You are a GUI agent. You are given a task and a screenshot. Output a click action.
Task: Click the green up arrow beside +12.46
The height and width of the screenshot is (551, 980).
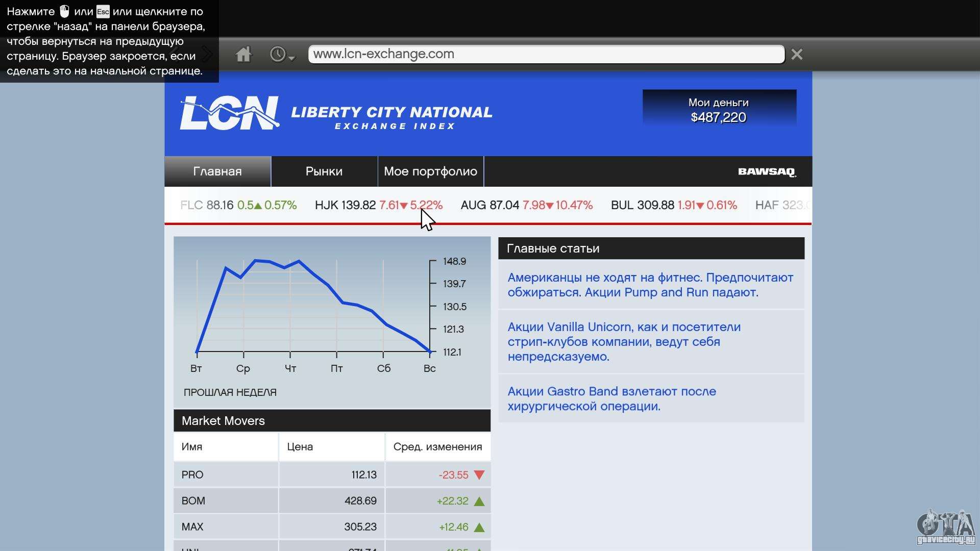pyautogui.click(x=479, y=528)
